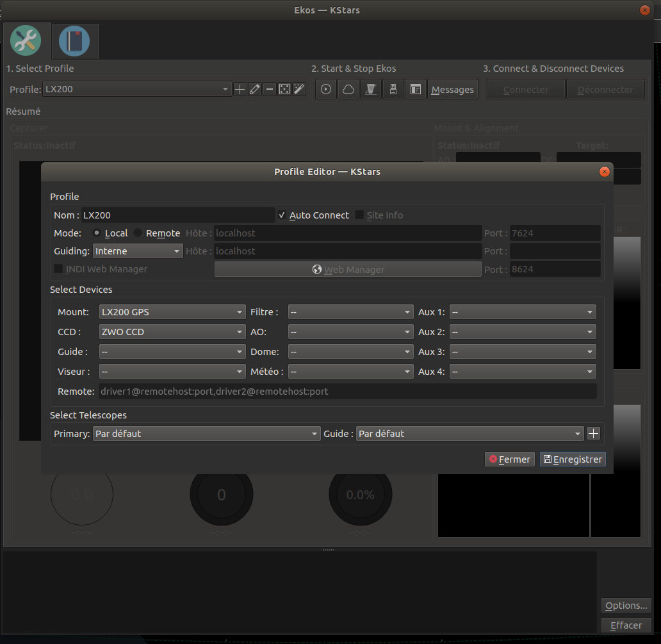661x644 pixels.
Task: Close the Profile Editor dialog
Action: click(x=604, y=172)
